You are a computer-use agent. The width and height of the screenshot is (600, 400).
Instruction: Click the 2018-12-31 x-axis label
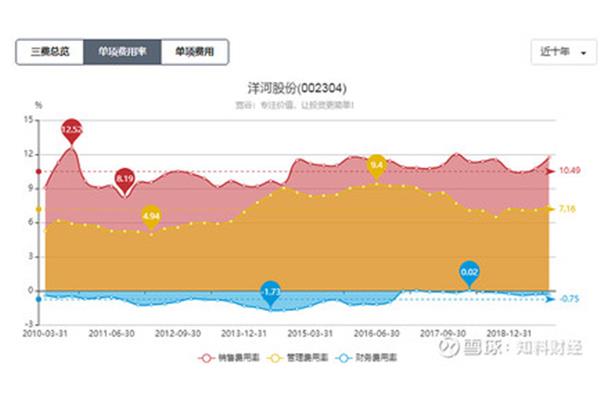coord(509,334)
